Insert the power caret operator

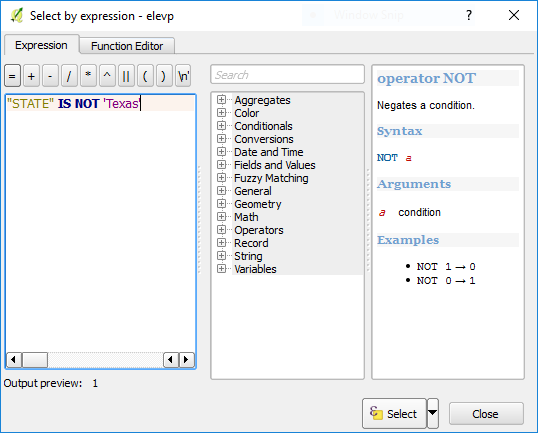coord(107,76)
